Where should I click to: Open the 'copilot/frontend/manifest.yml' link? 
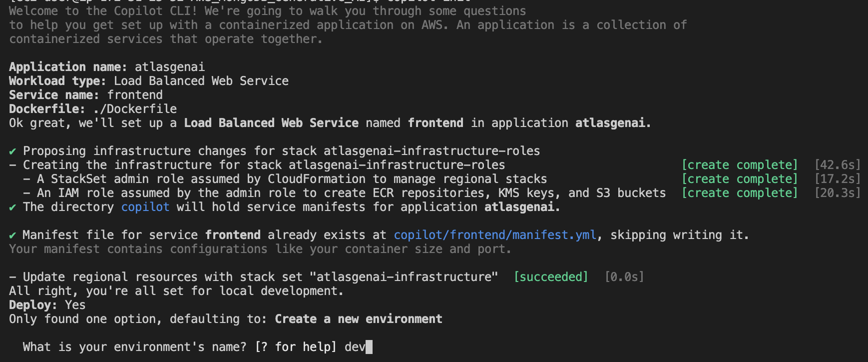tap(495, 235)
